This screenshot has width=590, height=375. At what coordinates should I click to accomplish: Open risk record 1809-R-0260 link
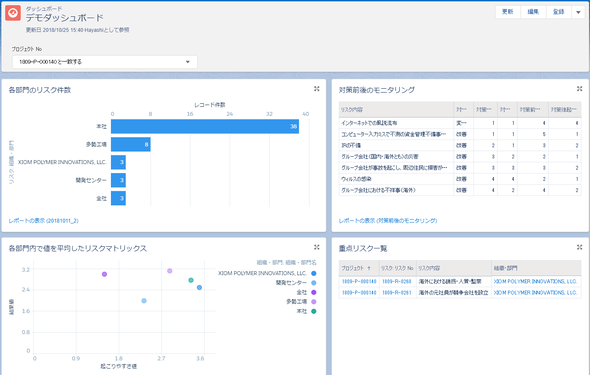(x=397, y=281)
